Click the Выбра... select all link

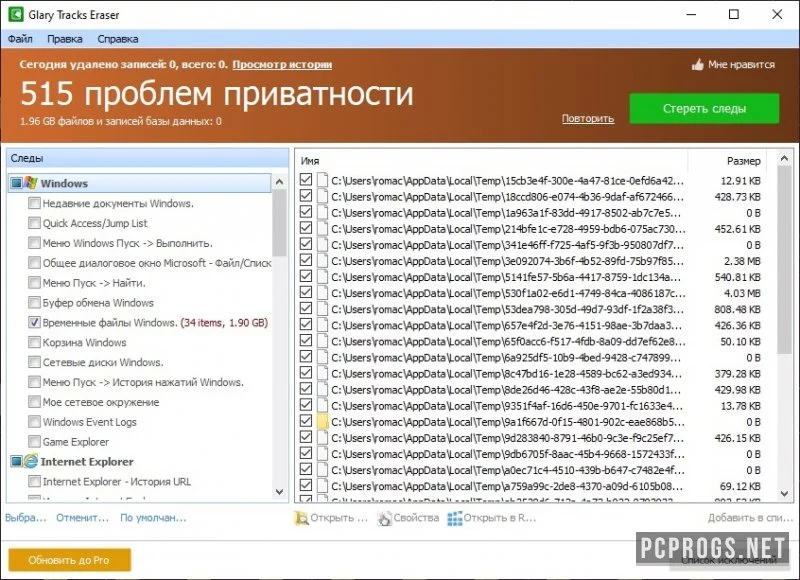tap(26, 518)
